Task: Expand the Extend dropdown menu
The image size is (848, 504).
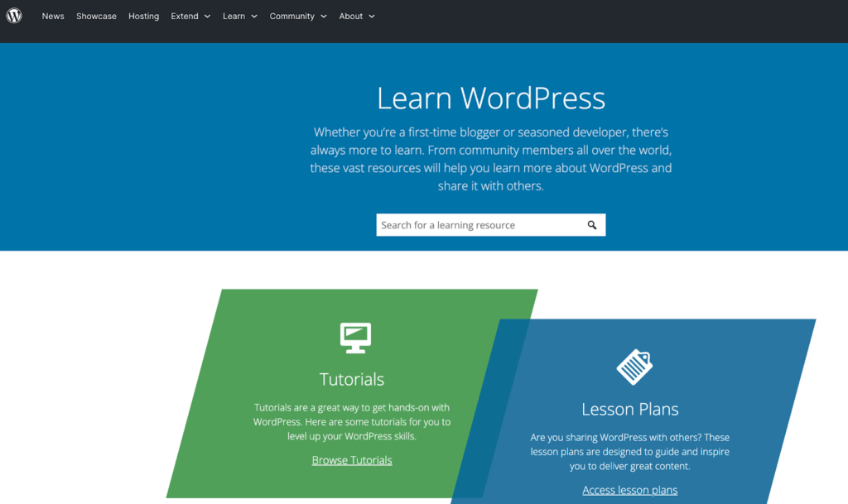Action: click(x=190, y=17)
